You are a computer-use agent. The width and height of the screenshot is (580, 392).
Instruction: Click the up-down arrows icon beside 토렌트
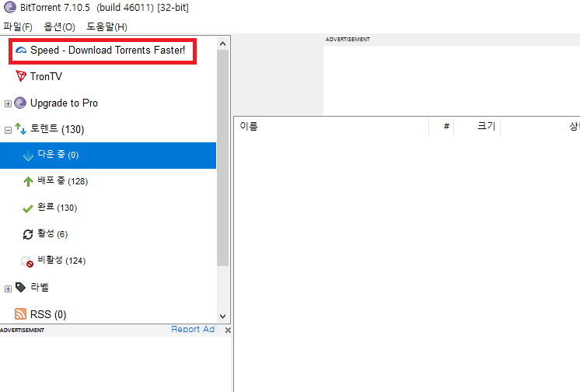click(20, 129)
